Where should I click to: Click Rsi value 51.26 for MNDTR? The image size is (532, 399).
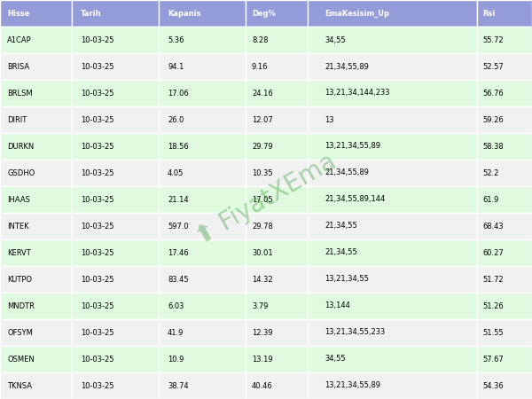[x=493, y=306]
